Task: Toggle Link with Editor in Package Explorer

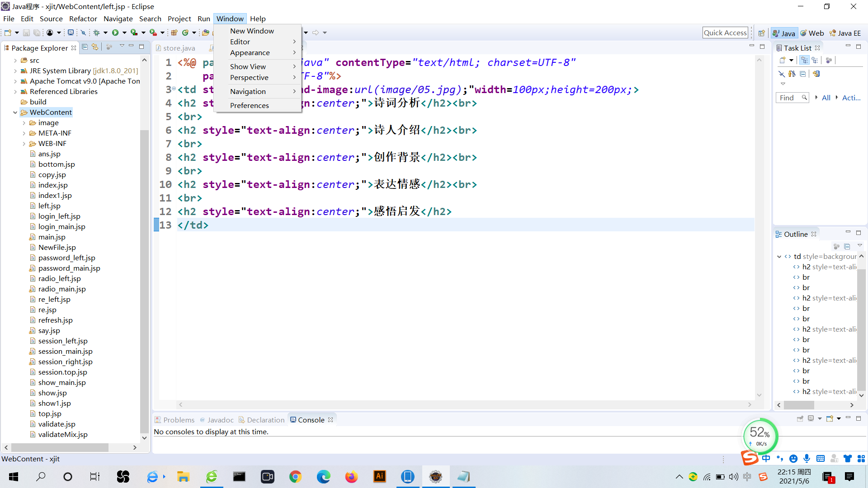Action: (x=95, y=47)
